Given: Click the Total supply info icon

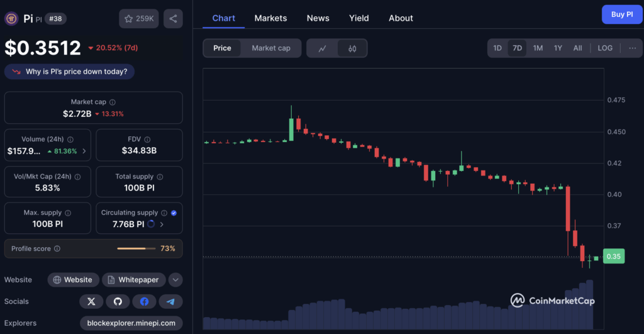Looking at the screenshot, I should [x=160, y=177].
